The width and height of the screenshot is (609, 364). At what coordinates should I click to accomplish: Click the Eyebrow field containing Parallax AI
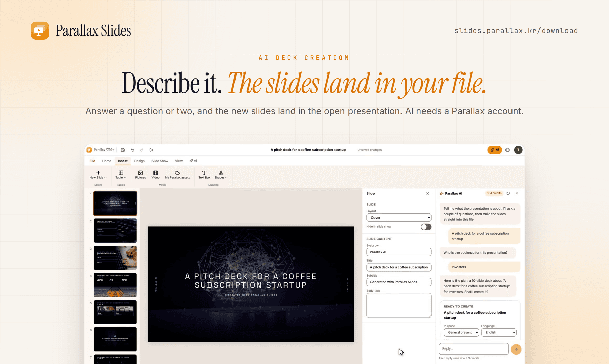click(399, 252)
